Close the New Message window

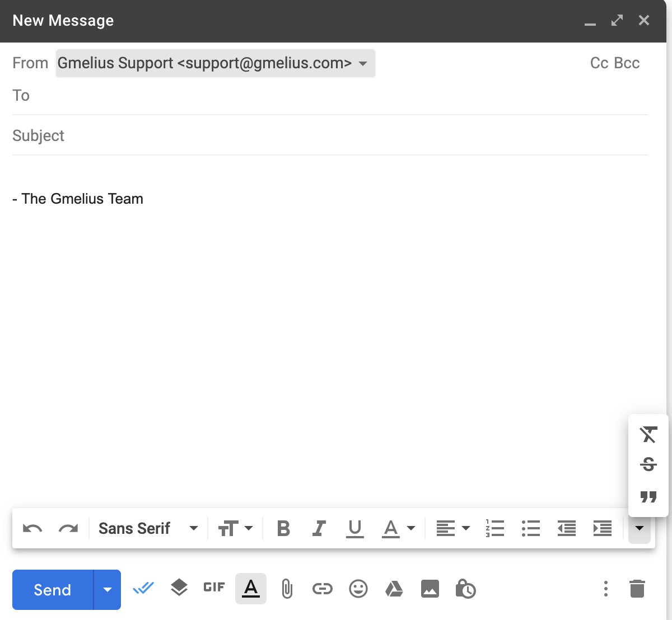pos(644,21)
